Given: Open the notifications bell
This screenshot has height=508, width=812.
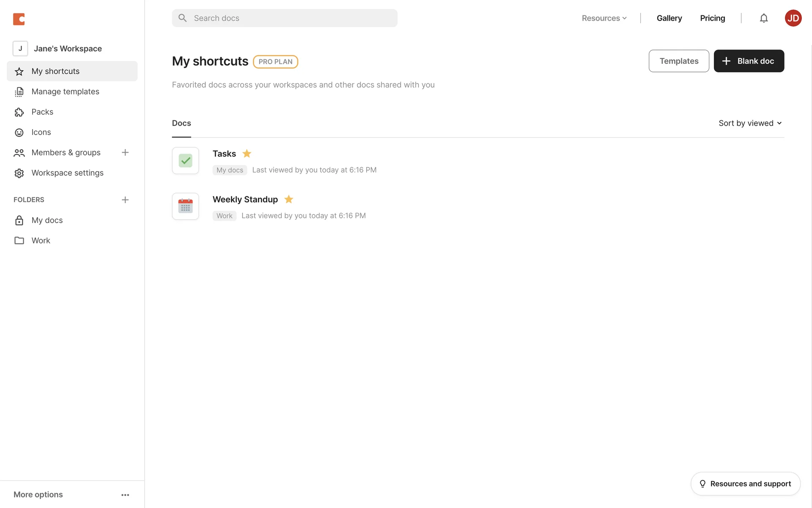Looking at the screenshot, I should [x=763, y=18].
